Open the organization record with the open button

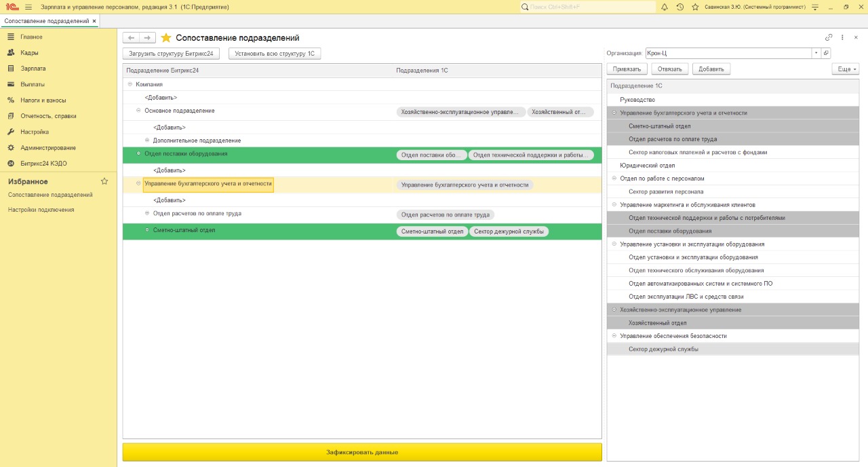coord(826,53)
